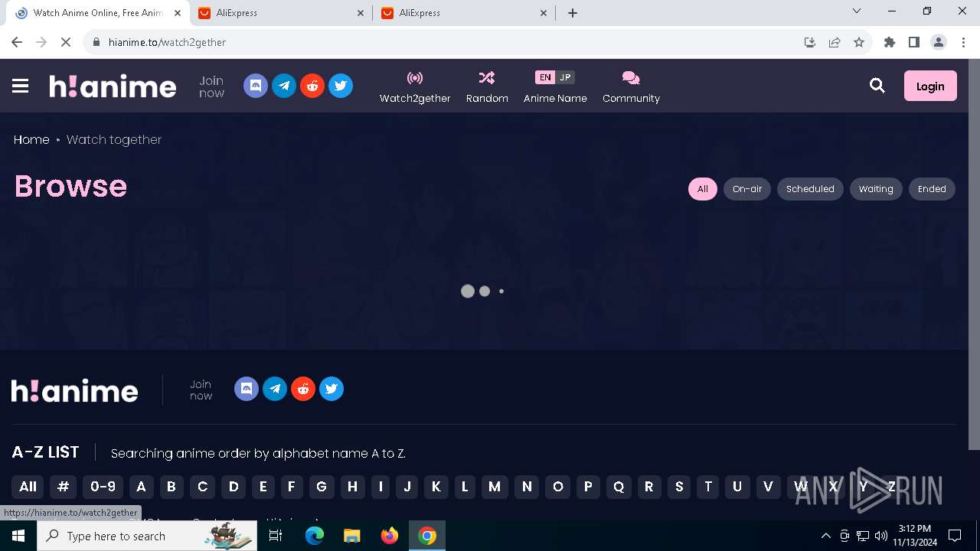
Task: Open a Random anime
Action: (487, 86)
